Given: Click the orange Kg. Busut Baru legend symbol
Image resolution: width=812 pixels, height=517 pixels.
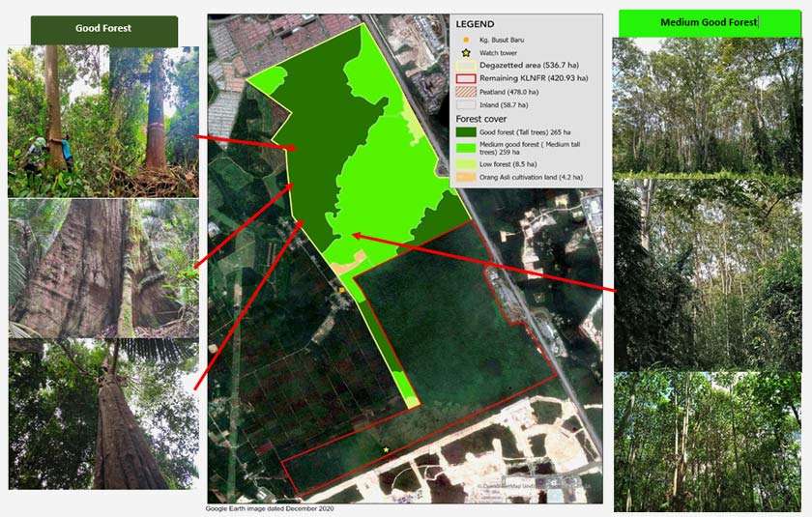Looking at the screenshot, I should tap(466, 40).
